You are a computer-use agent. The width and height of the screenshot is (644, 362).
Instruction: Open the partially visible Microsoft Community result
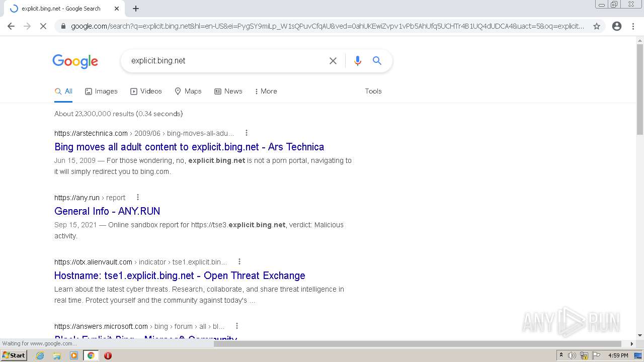click(145, 337)
